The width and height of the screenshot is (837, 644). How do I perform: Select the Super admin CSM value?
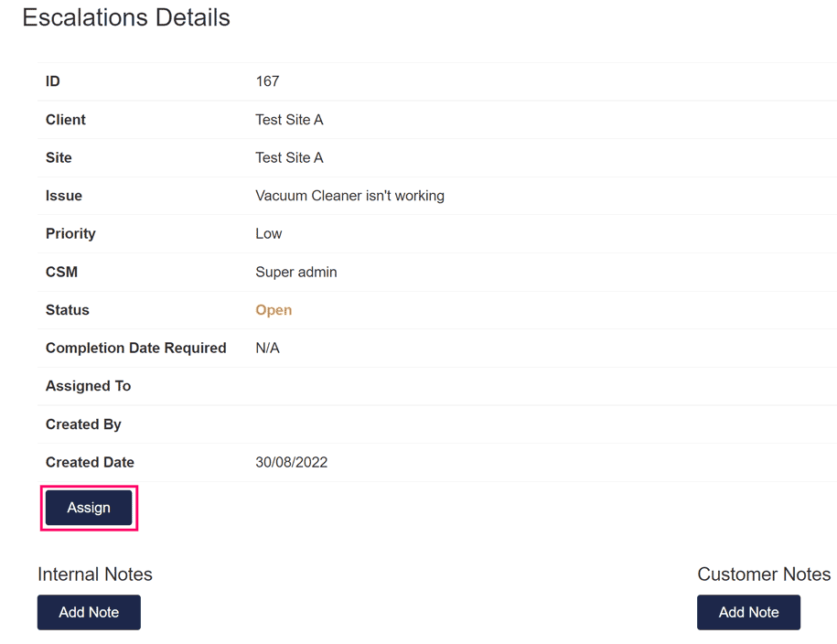(x=295, y=273)
